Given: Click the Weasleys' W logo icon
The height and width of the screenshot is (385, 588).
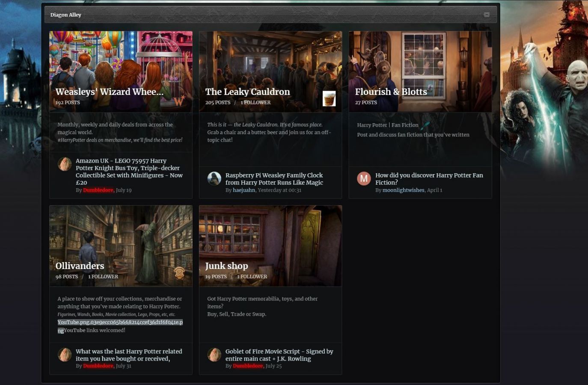Looking at the screenshot, I should click(179, 101).
